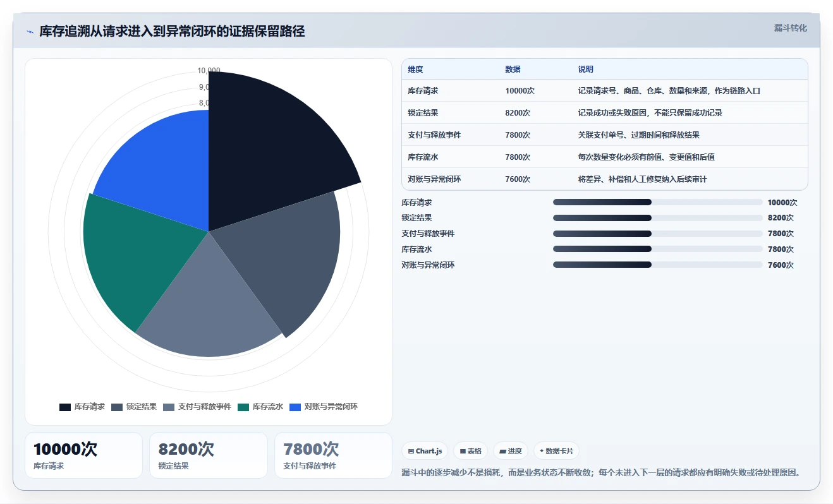Click the 表格 tag chip
This screenshot has width=833, height=504.
471,451
